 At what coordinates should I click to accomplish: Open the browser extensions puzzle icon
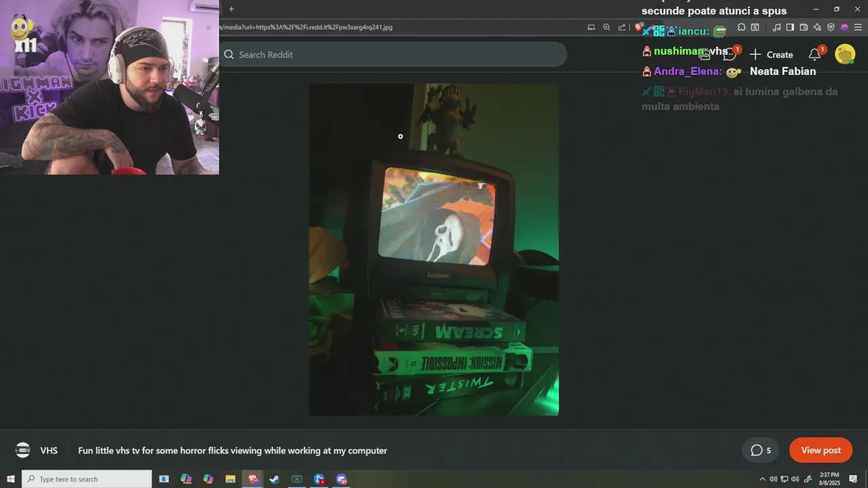[741, 27]
